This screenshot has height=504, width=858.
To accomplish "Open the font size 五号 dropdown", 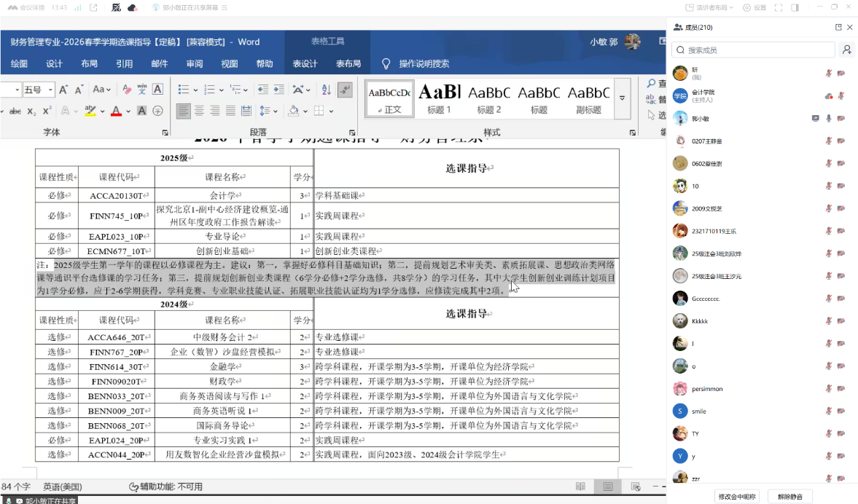I will pyautogui.click(x=50, y=90).
